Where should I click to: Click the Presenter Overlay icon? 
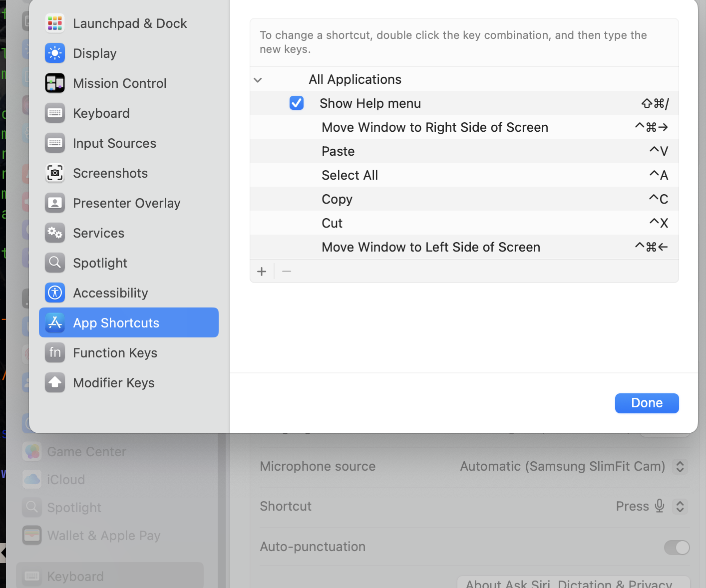click(55, 203)
